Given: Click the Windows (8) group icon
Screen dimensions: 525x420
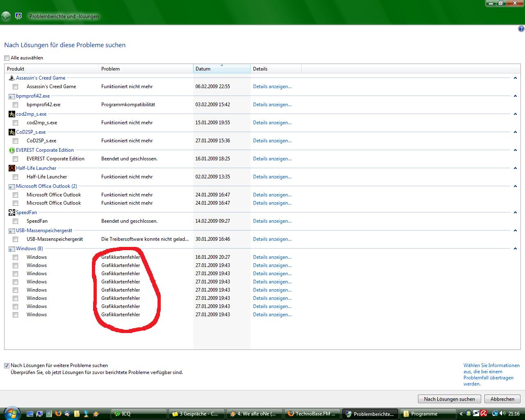Looking at the screenshot, I should point(11,249).
